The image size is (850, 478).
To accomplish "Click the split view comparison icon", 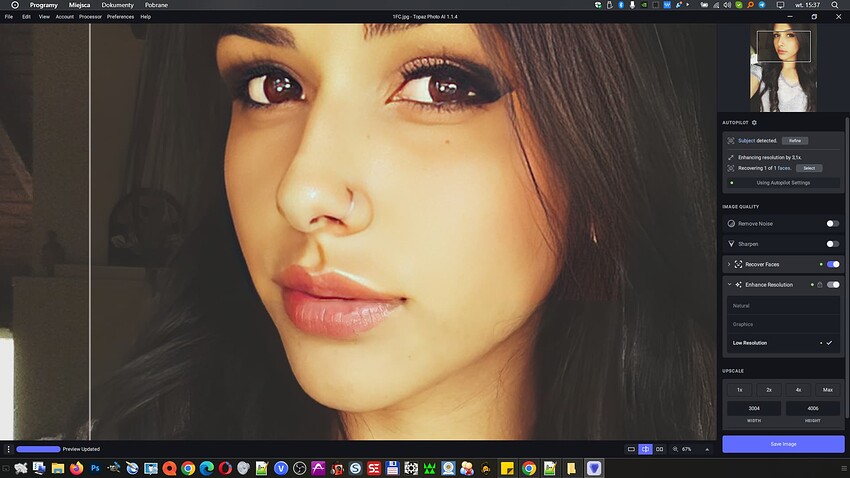I will [x=645, y=450].
